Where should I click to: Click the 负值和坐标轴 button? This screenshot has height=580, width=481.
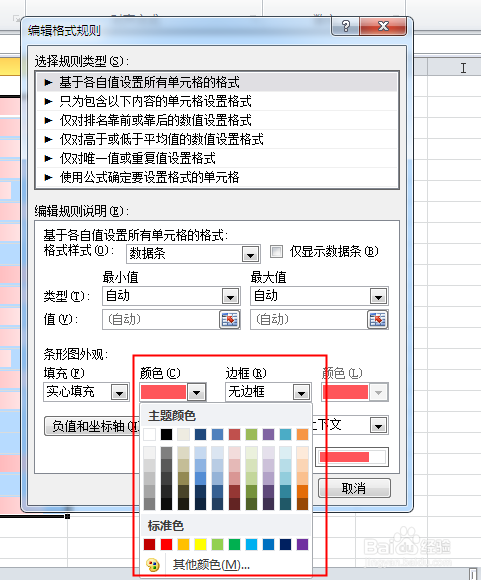(x=92, y=426)
